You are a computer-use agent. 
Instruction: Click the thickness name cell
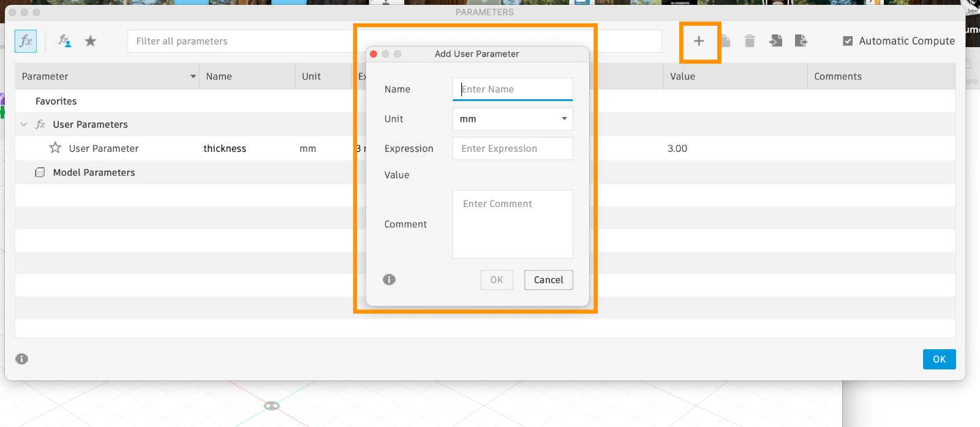225,148
